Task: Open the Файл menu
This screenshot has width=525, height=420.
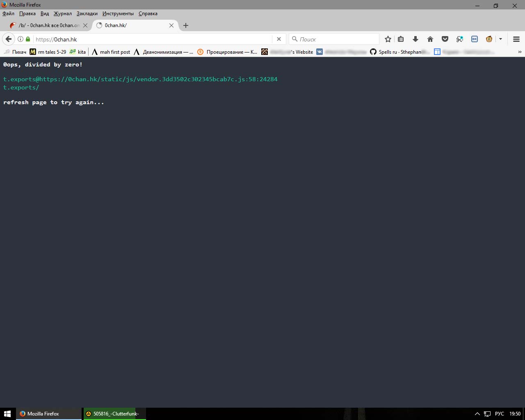Action: (x=8, y=14)
